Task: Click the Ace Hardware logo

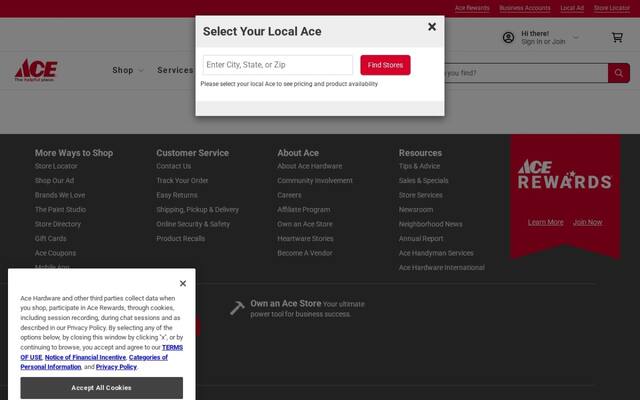Action: (36, 70)
